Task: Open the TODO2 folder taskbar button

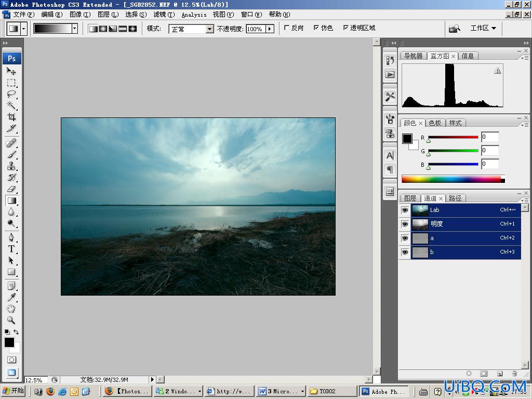Action: (x=331, y=391)
